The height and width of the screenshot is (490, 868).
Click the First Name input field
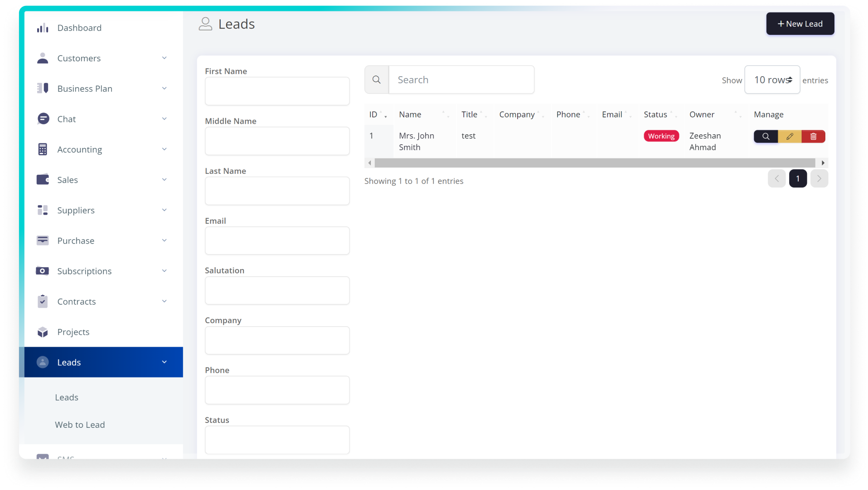tap(277, 91)
